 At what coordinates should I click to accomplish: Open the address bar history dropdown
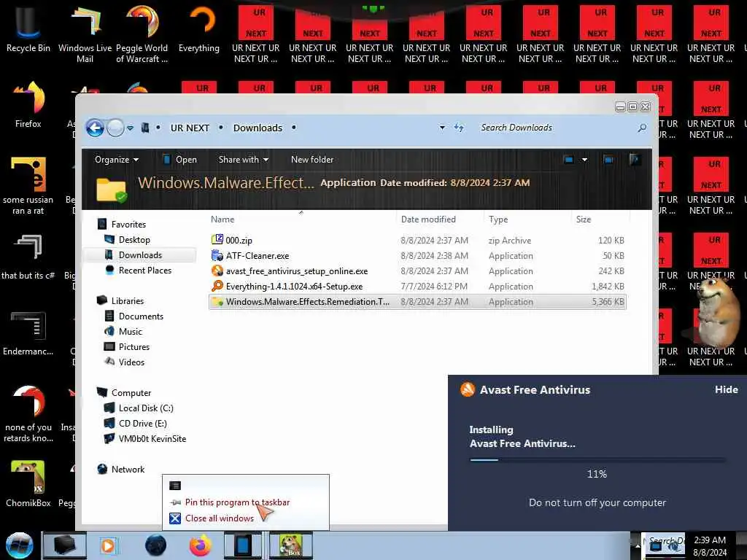coord(442,128)
